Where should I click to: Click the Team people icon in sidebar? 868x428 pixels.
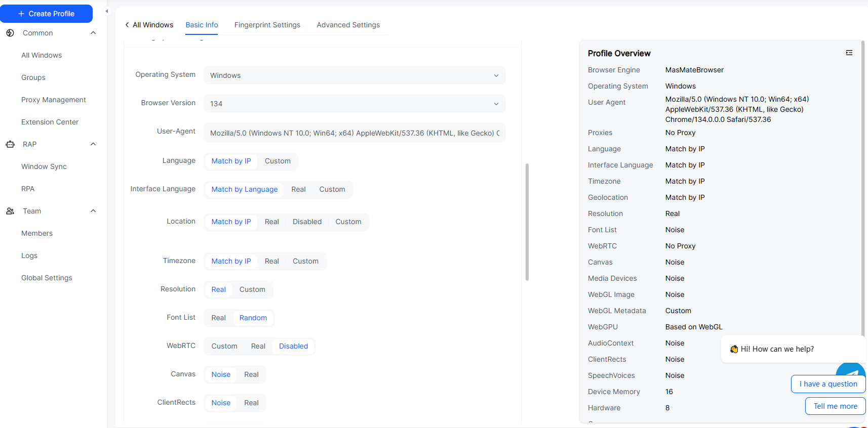tap(10, 211)
